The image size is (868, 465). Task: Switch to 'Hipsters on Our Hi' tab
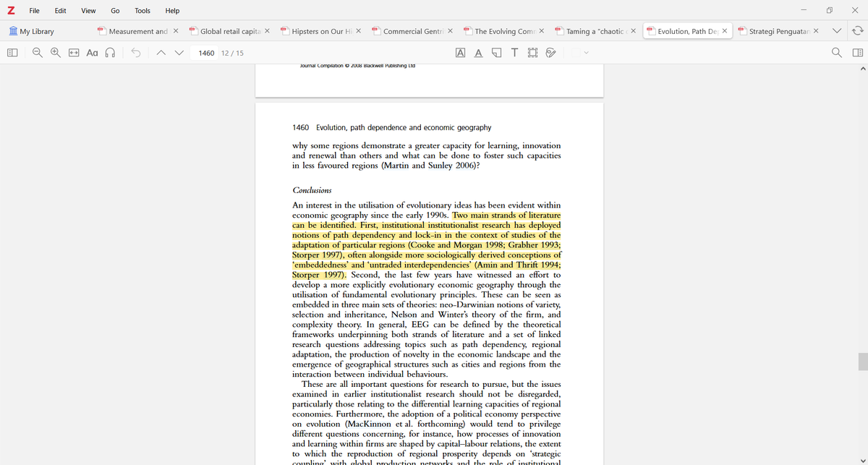click(x=321, y=31)
